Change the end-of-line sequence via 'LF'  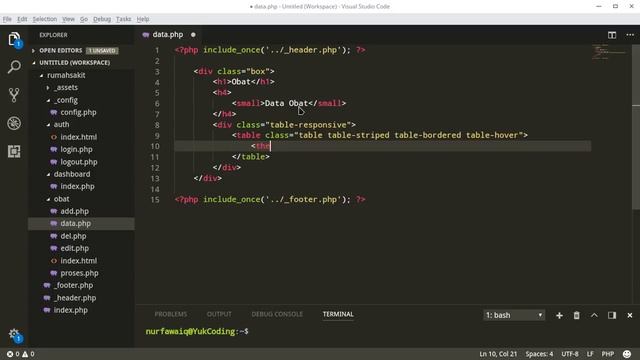(590, 354)
